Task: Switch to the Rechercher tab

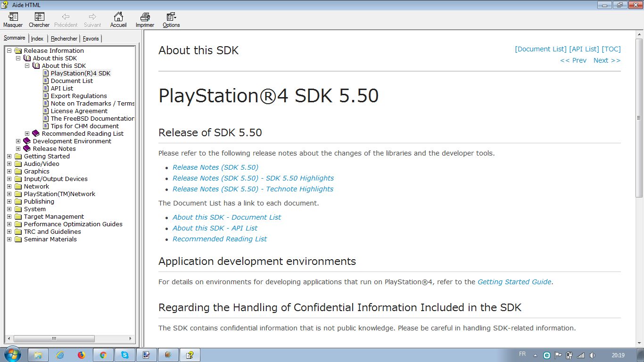Action: pyautogui.click(x=64, y=39)
